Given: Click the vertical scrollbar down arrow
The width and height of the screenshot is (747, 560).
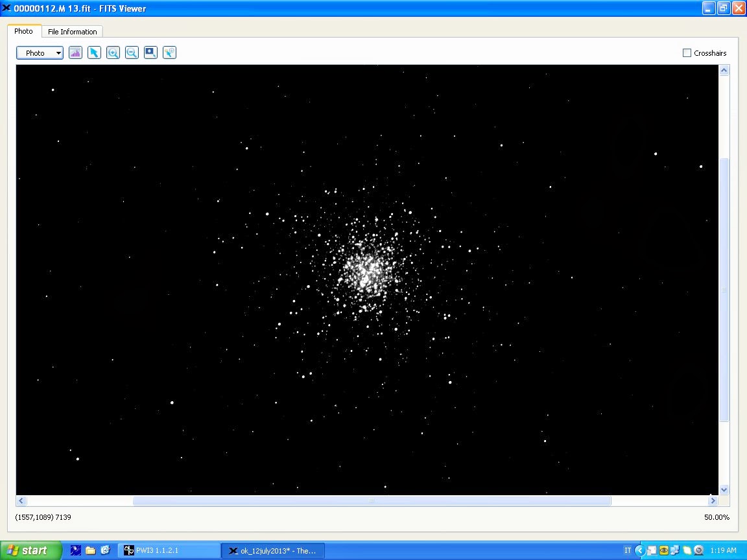Looking at the screenshot, I should coord(724,490).
